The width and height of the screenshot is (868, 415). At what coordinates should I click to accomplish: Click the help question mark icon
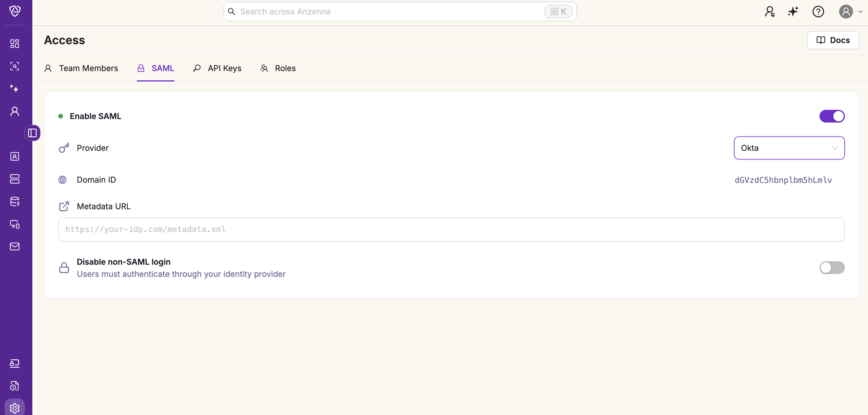tap(818, 12)
